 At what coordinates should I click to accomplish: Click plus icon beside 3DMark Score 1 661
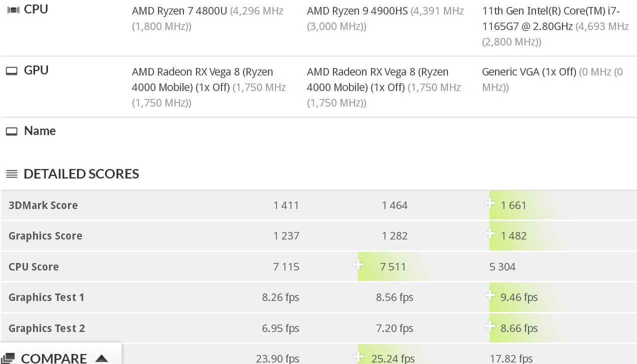click(x=490, y=203)
